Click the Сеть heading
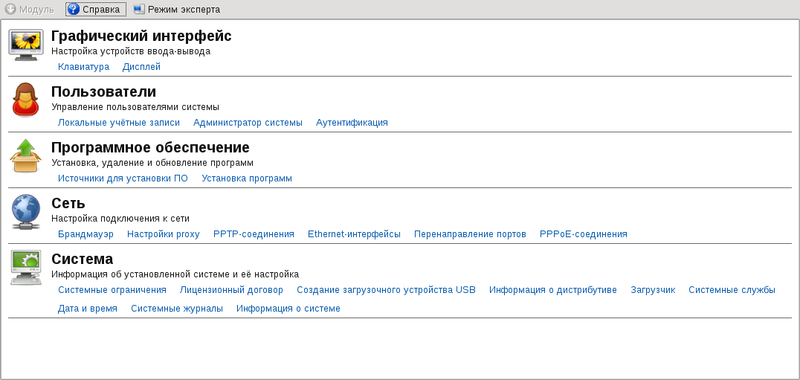 tap(68, 204)
